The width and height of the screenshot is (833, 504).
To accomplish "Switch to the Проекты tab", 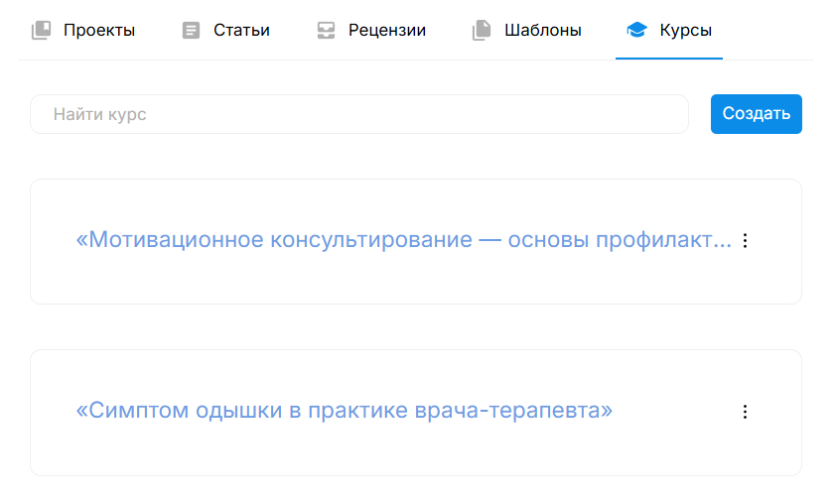I will [84, 31].
